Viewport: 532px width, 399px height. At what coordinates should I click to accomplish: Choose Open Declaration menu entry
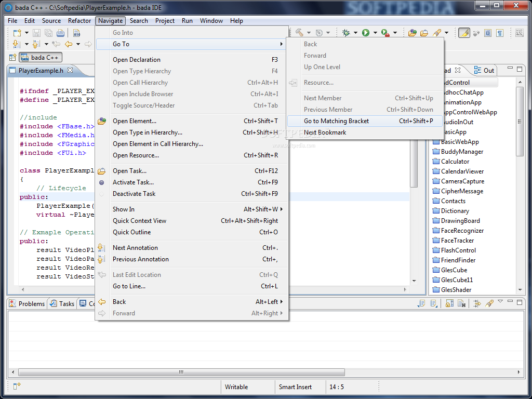pyautogui.click(x=192, y=60)
